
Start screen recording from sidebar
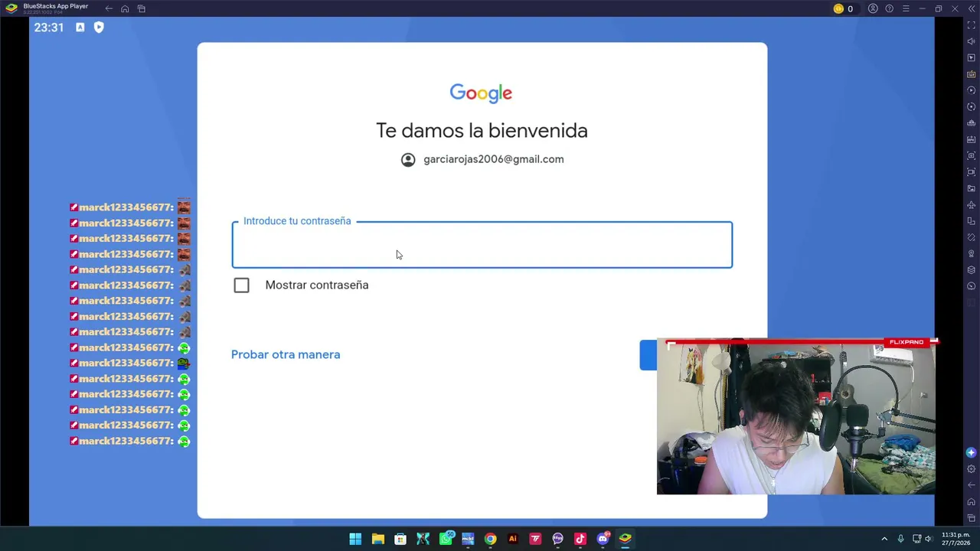point(972,172)
